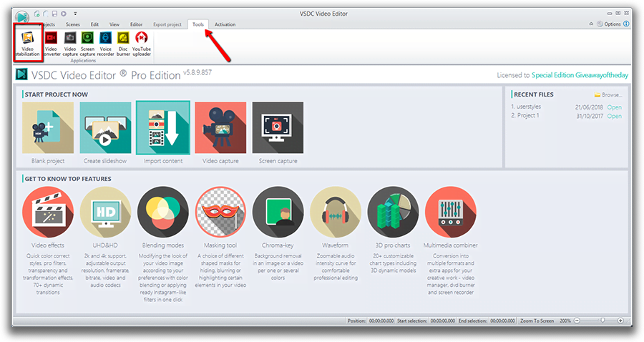This screenshot has height=342, width=644.
Task: Click the VSDC application logo button
Action: pyautogui.click(x=21, y=17)
